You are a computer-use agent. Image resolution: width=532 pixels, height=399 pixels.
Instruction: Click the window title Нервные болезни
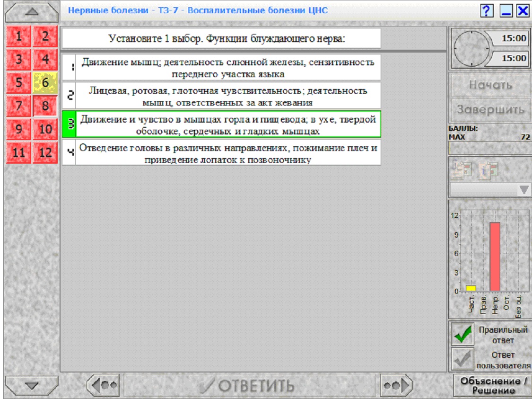pos(198,10)
